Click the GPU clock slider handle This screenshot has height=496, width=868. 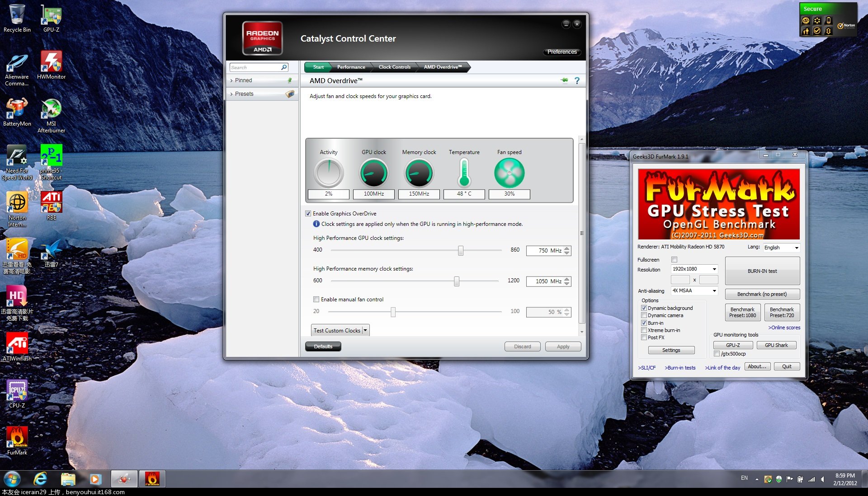(x=461, y=250)
